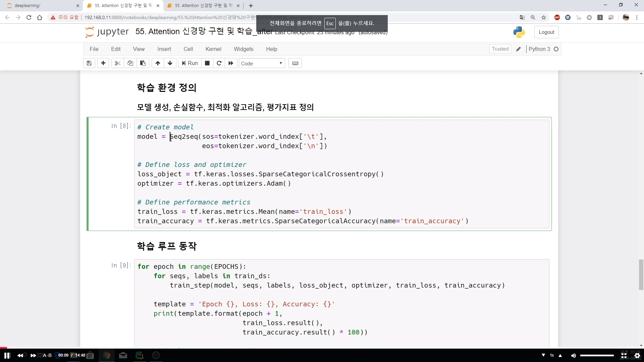This screenshot has height=362, width=644.
Task: Restart and run all cells with the fast-forward icon
Action: pyautogui.click(x=231, y=63)
